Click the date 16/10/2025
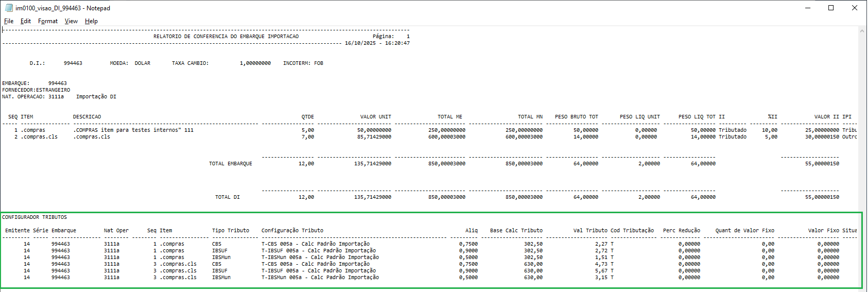 [360, 43]
